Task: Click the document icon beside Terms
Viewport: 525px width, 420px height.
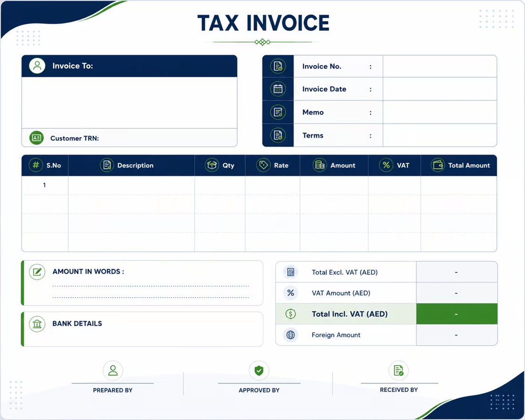Action: coord(278,136)
